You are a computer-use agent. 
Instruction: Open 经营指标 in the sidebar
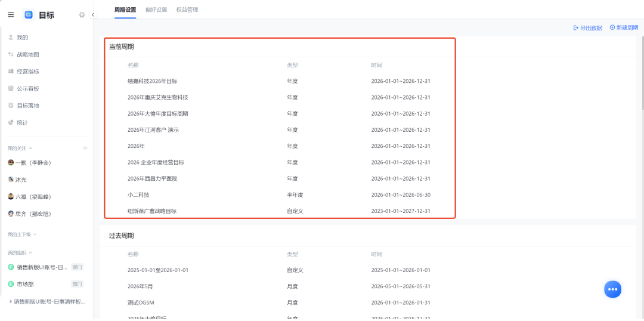click(28, 72)
